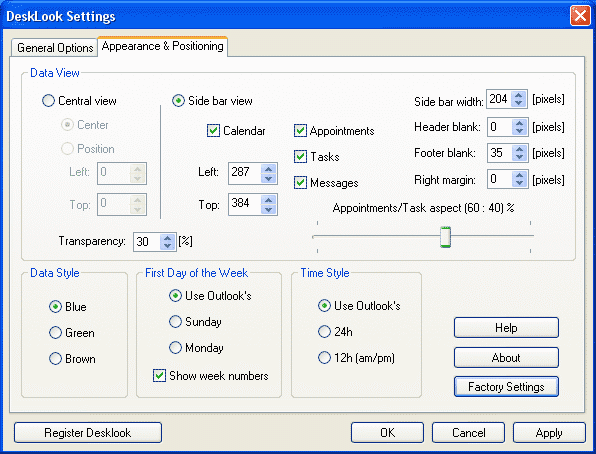596x454 pixels.
Task: Click into the Side bar width field
Action: coord(499,99)
